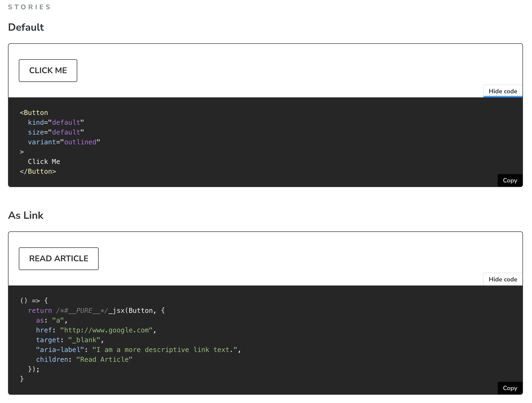Open the READ ARTICLE link button
Viewport: 532px width, 403px height.
point(59,259)
